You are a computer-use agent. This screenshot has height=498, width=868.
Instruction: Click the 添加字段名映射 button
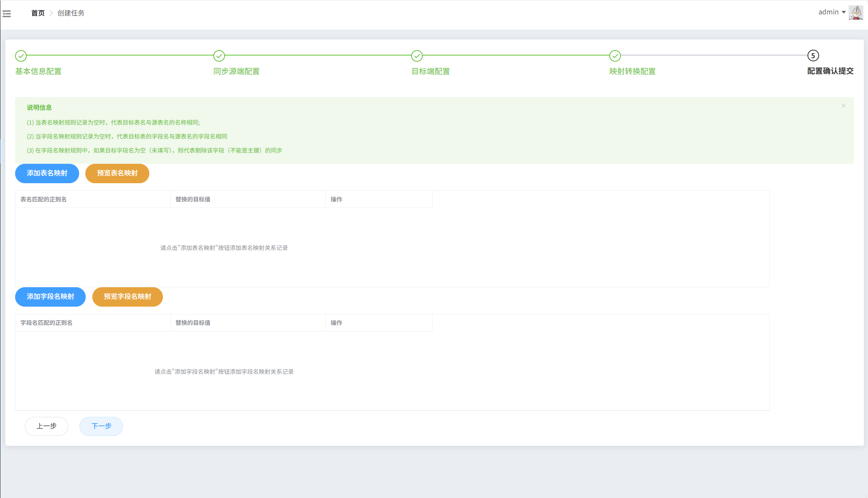pyautogui.click(x=50, y=297)
